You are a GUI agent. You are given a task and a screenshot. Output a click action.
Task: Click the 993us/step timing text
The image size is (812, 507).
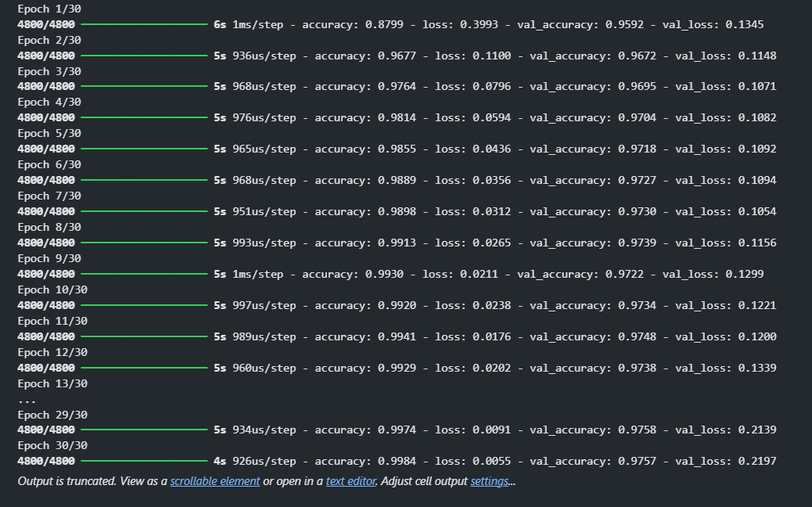(264, 243)
